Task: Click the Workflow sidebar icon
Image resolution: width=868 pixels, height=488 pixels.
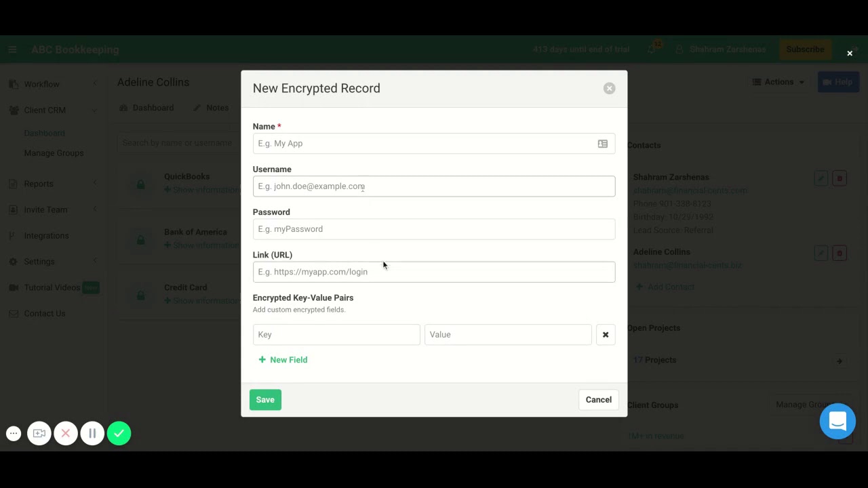Action: pos(14,84)
